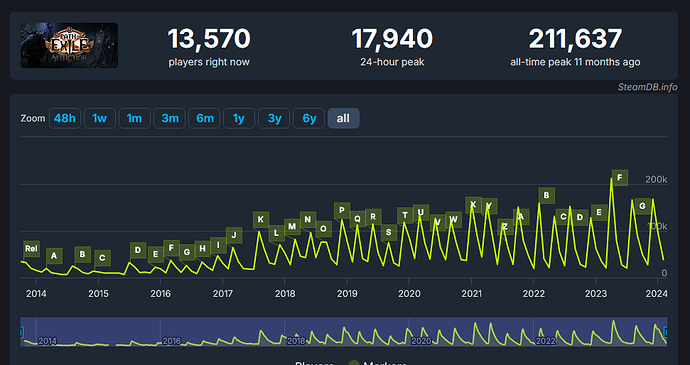Click marker X near 2021
This screenshot has width=690, height=365.
(473, 205)
